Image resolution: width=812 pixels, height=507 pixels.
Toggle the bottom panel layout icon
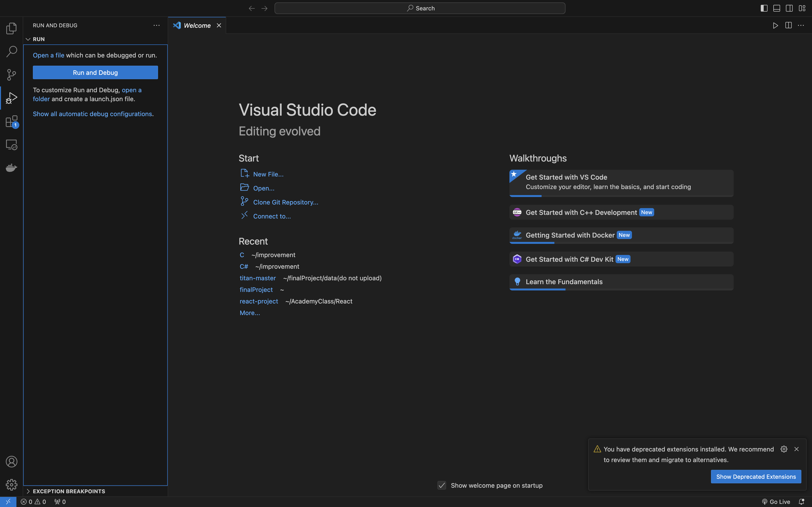[x=777, y=8]
